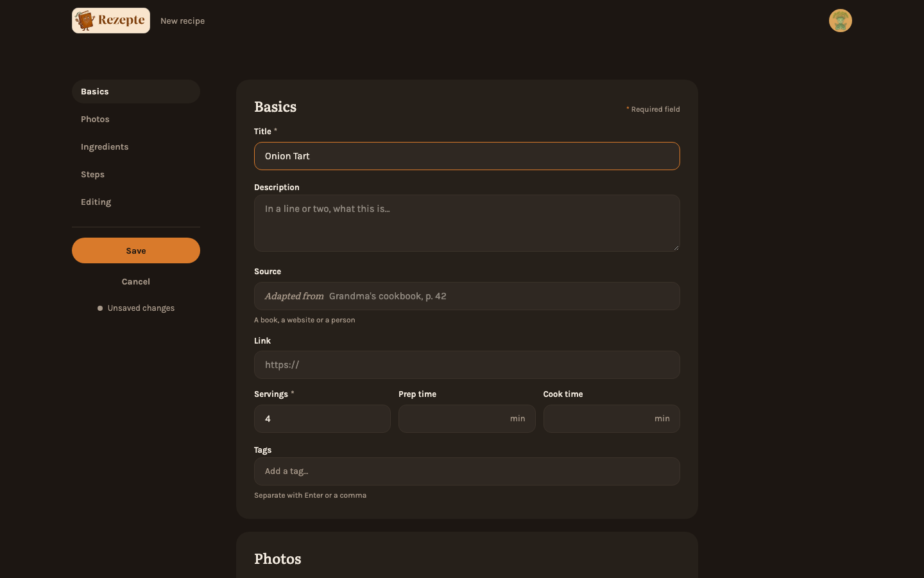Click the Prep time minutes field

(466, 419)
